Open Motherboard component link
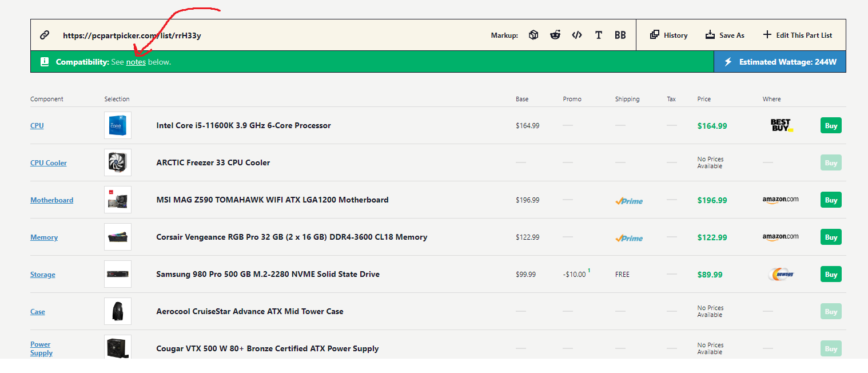 pyautogui.click(x=52, y=200)
